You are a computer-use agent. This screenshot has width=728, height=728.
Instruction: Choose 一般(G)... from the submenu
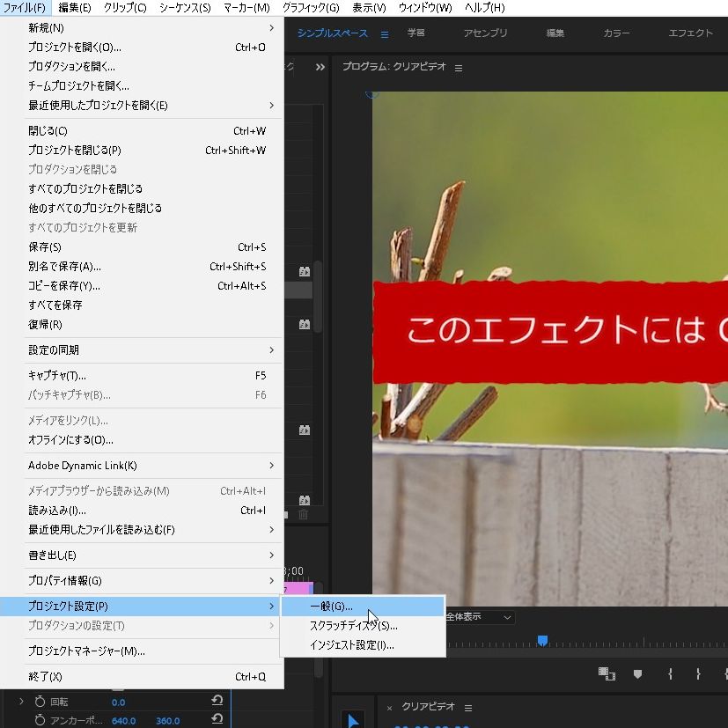(x=331, y=607)
